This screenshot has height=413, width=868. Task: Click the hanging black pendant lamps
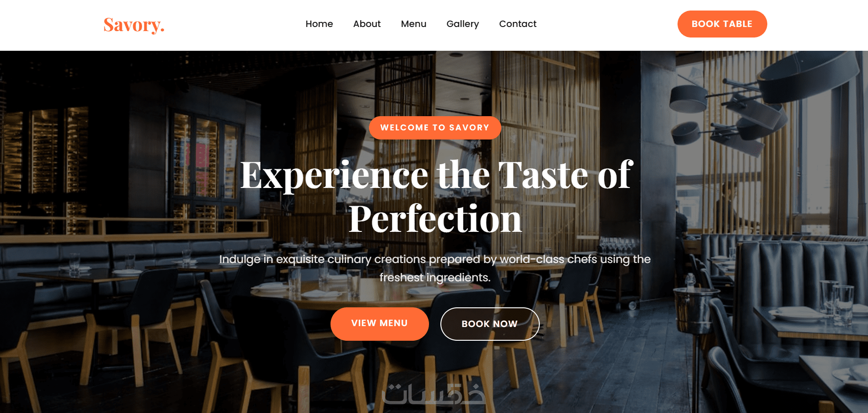click(x=751, y=98)
